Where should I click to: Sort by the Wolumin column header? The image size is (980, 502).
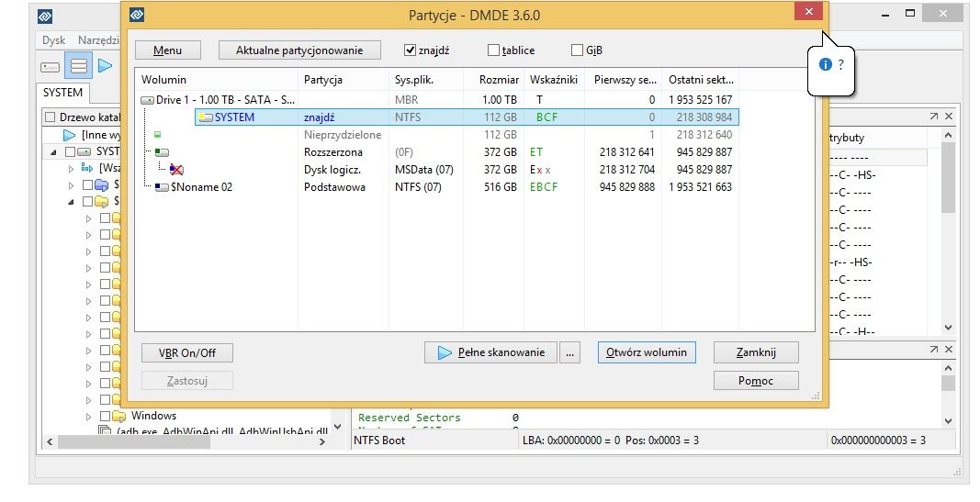pos(217,80)
